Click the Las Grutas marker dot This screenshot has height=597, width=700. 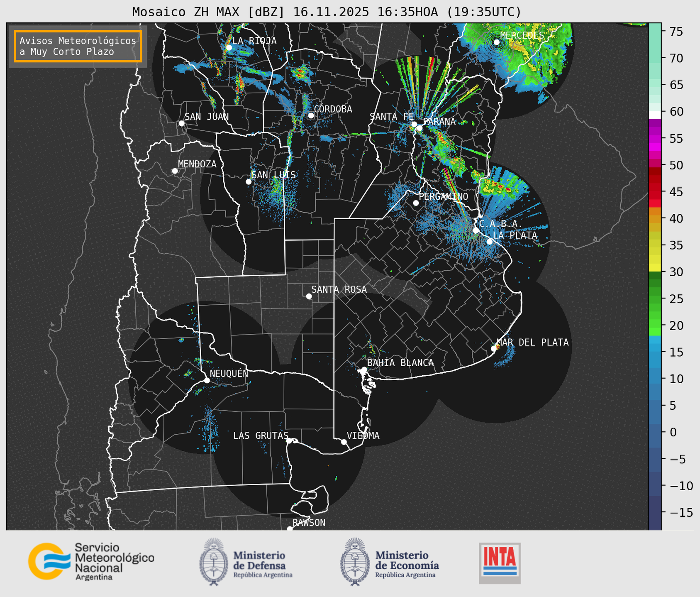pyautogui.click(x=289, y=440)
